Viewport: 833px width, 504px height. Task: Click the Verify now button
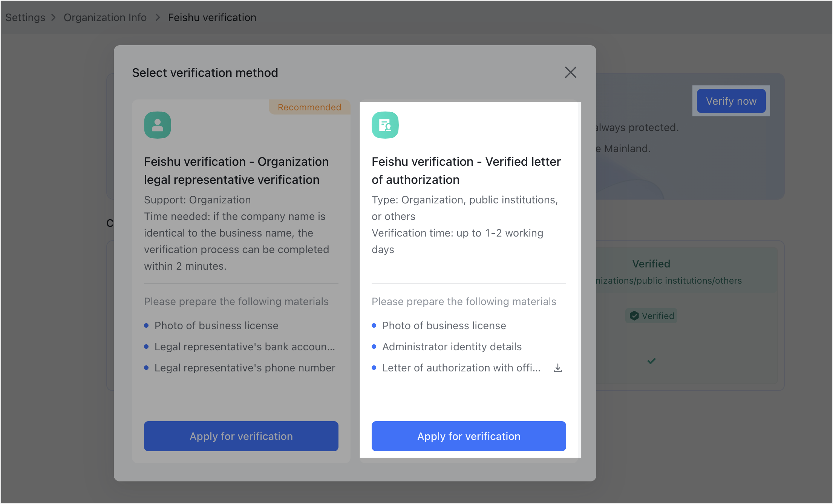tap(730, 101)
